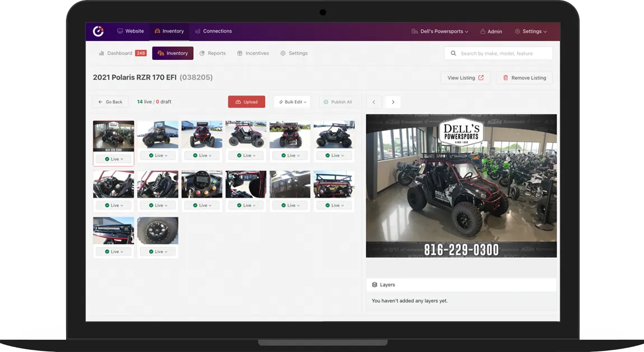Select the light bar thumbnail in third row
644x352 pixels.
click(x=113, y=231)
